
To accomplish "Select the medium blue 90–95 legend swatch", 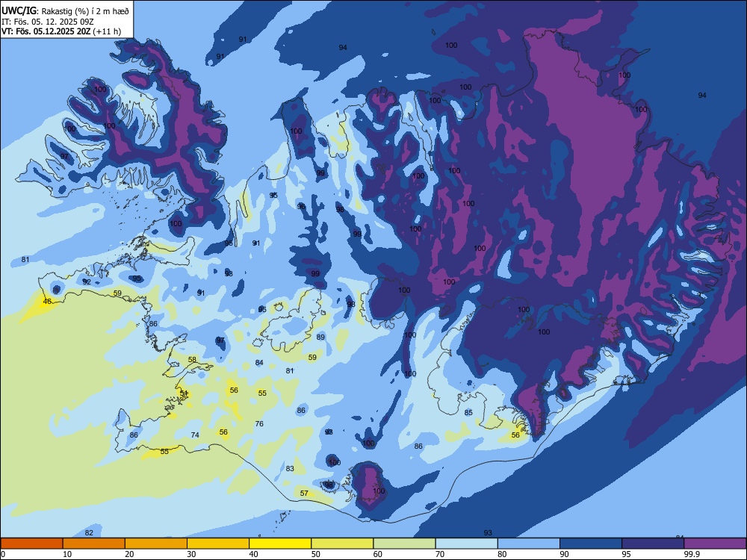I will point(591,544).
